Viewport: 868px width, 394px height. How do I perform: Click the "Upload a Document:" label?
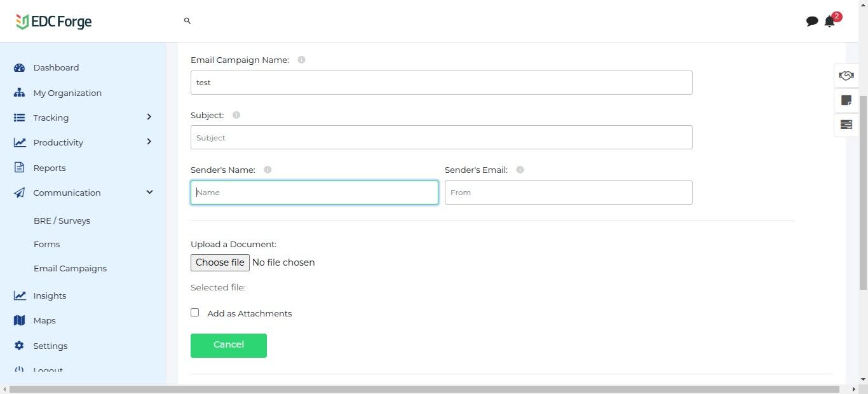click(233, 244)
